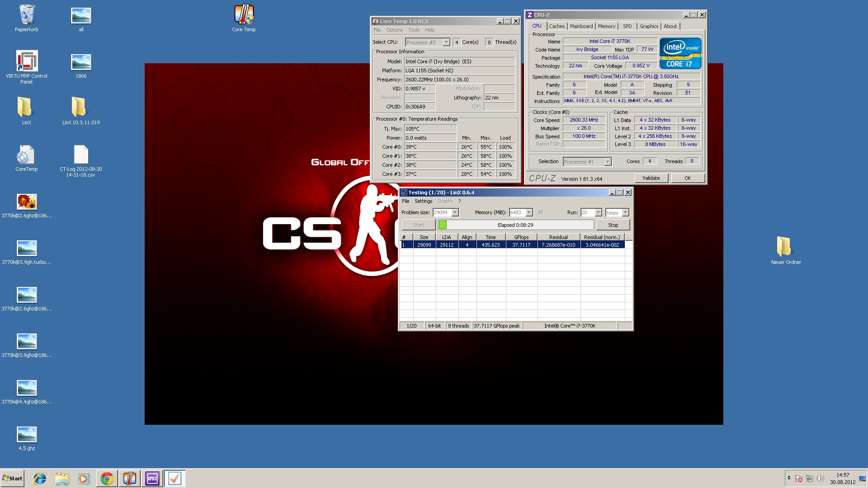Open Options menu in Core Temp
The width and height of the screenshot is (868, 488).
pyautogui.click(x=394, y=30)
